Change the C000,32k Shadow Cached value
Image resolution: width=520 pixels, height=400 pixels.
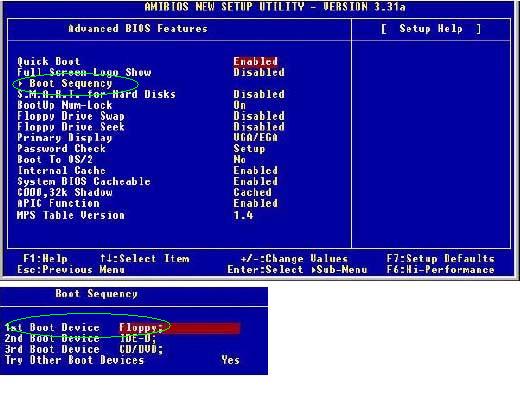click(x=252, y=192)
